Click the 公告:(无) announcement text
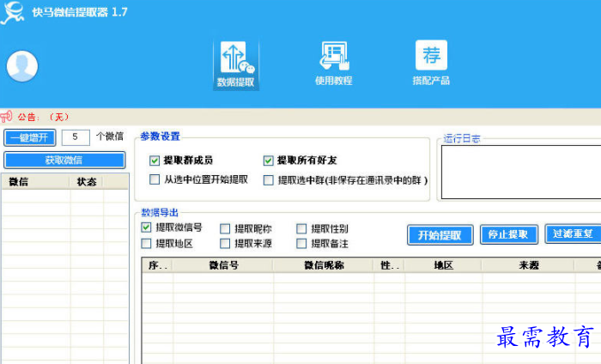The height and width of the screenshot is (364, 601). point(43,117)
